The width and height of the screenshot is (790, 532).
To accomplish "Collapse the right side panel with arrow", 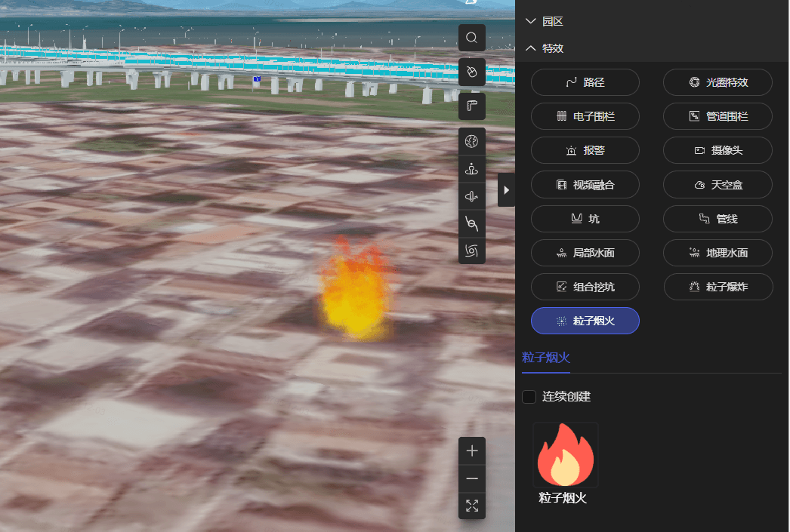I will click(x=506, y=190).
